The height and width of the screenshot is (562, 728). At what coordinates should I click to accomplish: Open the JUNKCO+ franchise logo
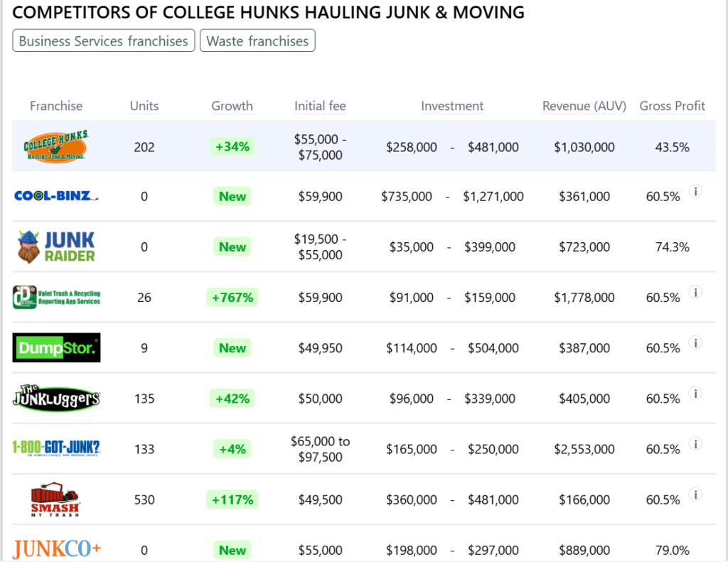(x=56, y=549)
